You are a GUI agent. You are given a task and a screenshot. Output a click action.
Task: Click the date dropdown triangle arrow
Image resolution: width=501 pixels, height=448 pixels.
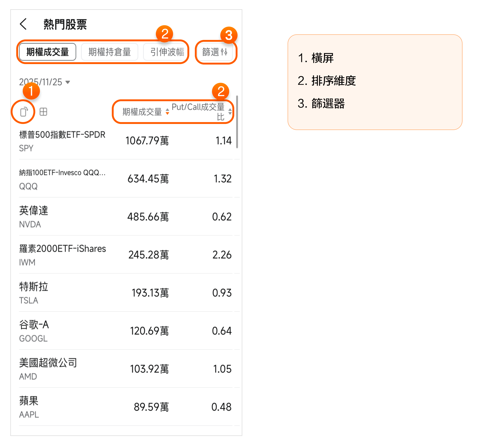coord(68,82)
